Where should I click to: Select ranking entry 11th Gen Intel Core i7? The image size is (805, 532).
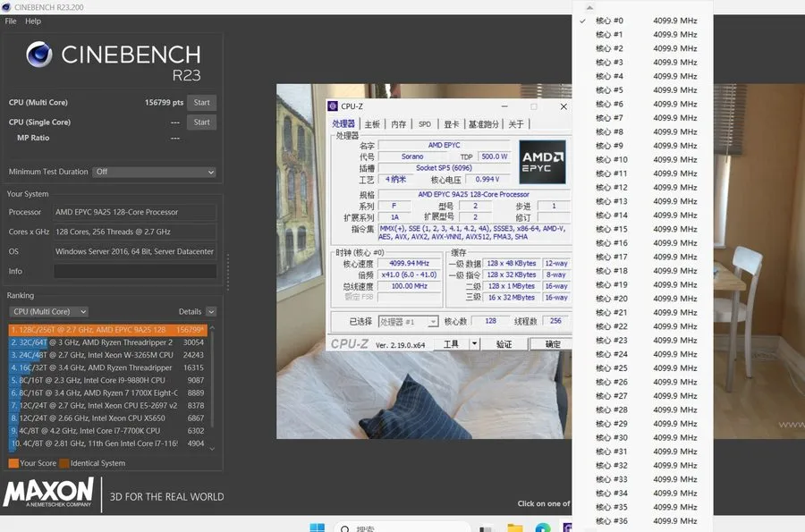click(x=108, y=443)
